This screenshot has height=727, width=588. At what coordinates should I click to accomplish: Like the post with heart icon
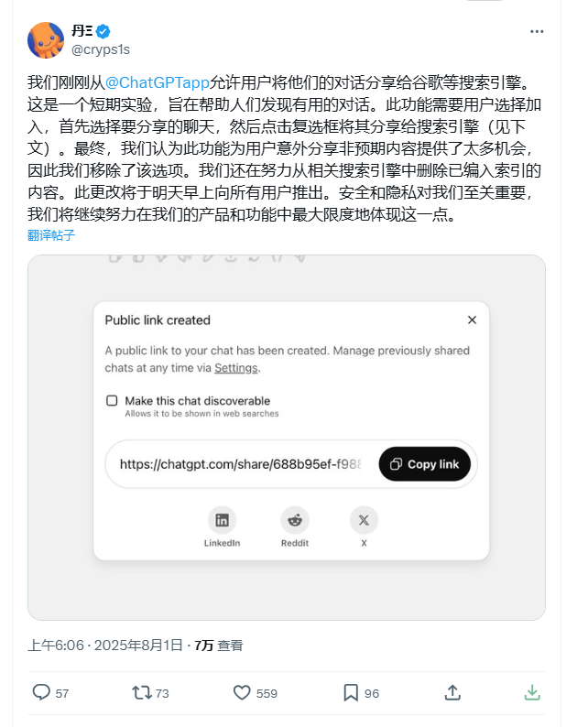tap(242, 693)
